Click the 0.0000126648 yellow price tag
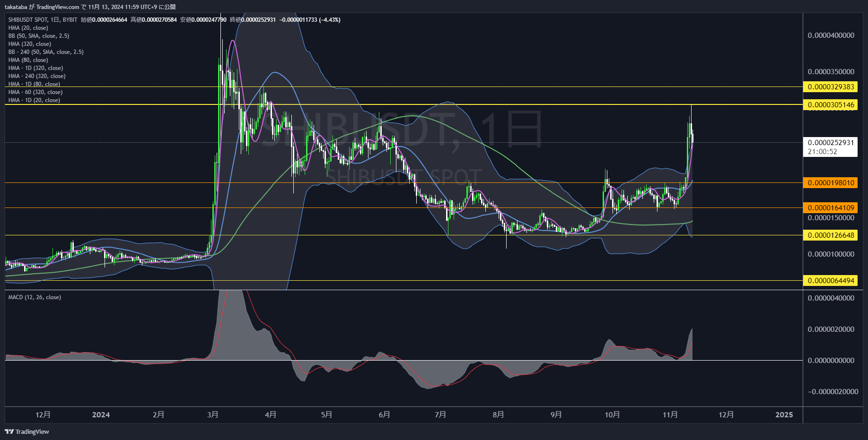This screenshot has width=868, height=440. 830,235
